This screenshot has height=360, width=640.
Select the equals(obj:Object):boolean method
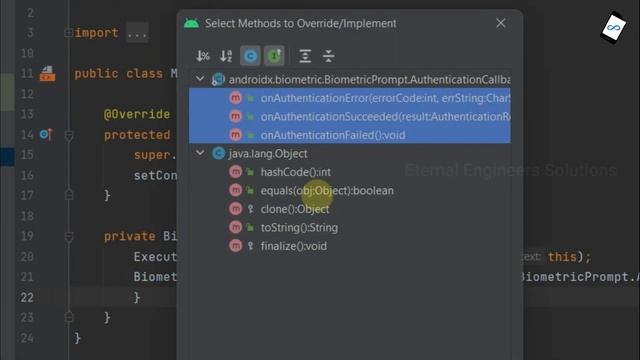click(350, 191)
